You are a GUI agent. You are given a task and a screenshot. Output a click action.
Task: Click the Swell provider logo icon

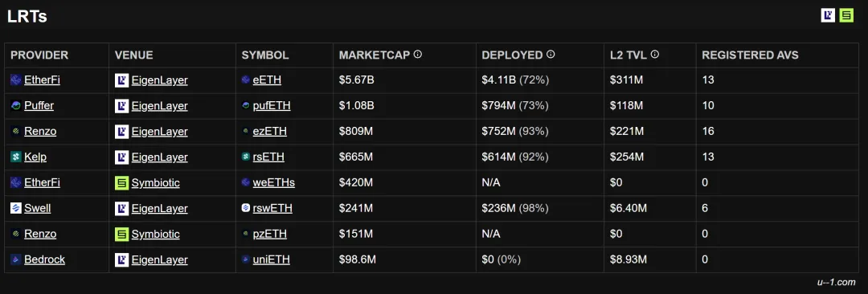click(x=16, y=208)
